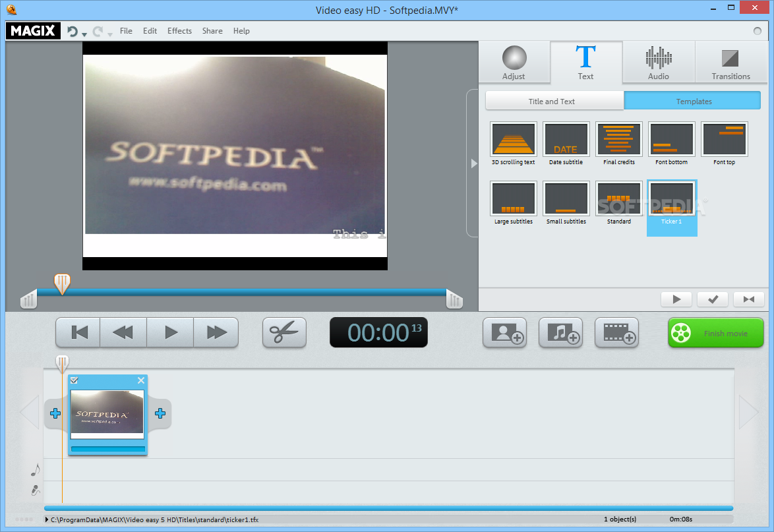Choose the Font top template
Image resolution: width=774 pixels, height=532 pixels.
[724, 144]
